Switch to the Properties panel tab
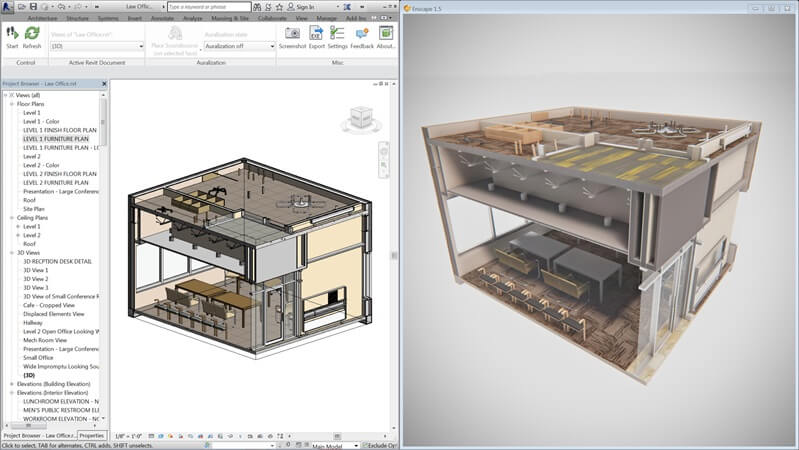 tap(92, 436)
